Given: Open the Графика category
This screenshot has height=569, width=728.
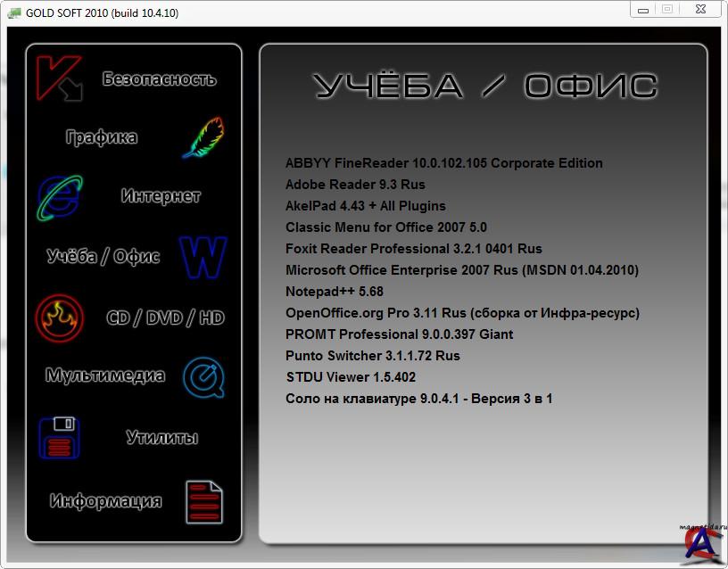Looking at the screenshot, I should (101, 137).
